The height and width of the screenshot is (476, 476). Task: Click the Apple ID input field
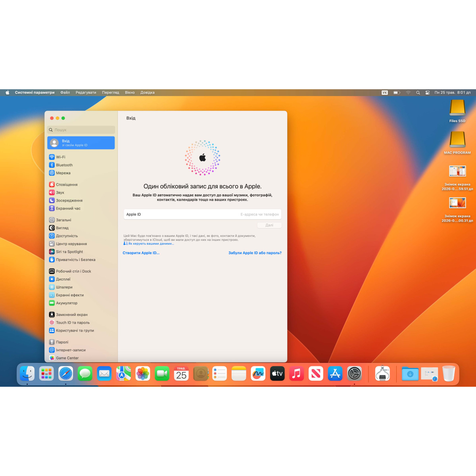tap(202, 214)
